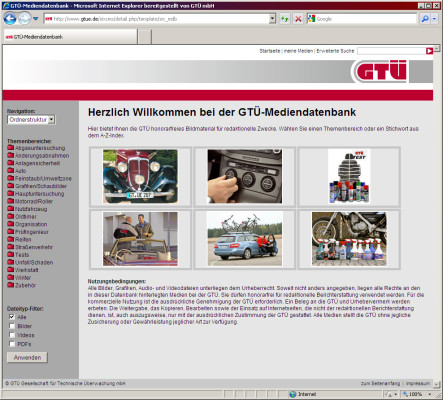Open search provider options dropdown
The image size is (443, 400).
pos(434,19)
